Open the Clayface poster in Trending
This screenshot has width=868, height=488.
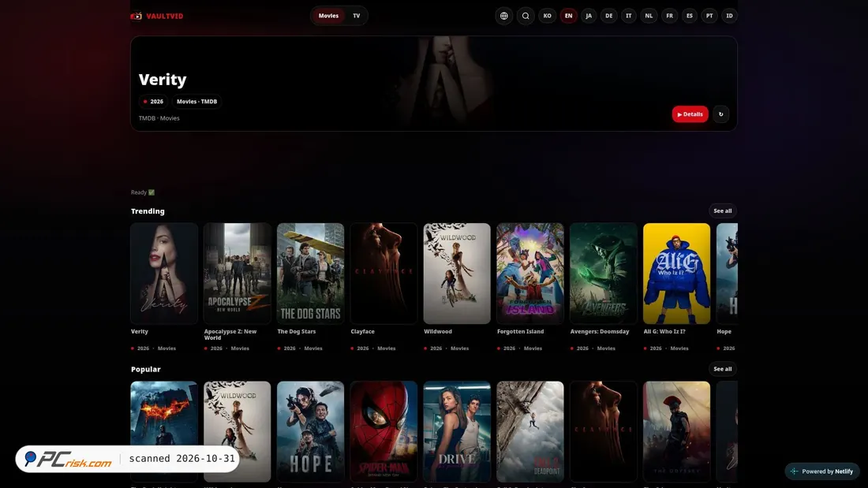(383, 274)
